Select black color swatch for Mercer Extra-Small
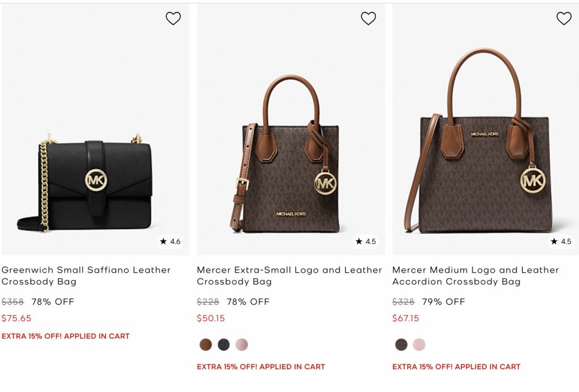579x392 pixels. (224, 344)
